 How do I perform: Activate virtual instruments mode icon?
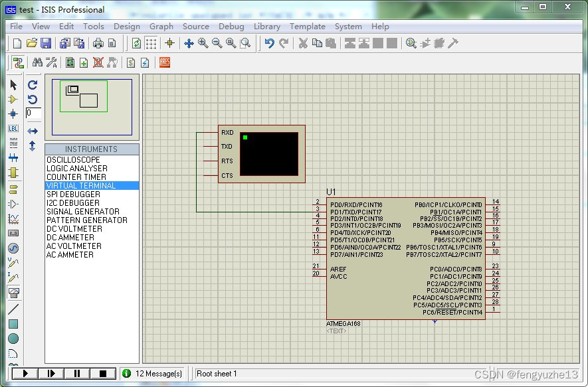pyautogui.click(x=13, y=293)
